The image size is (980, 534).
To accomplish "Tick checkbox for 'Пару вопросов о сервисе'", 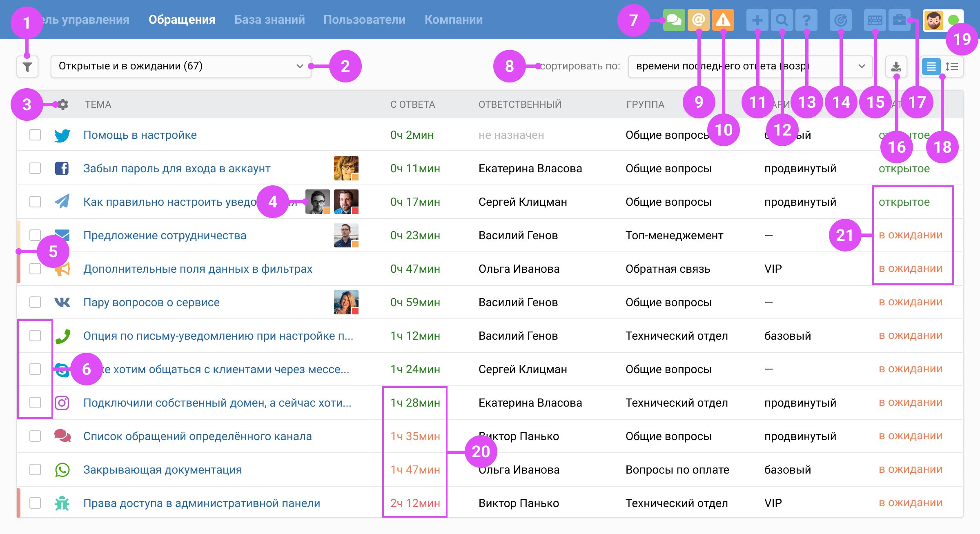I will [x=35, y=302].
